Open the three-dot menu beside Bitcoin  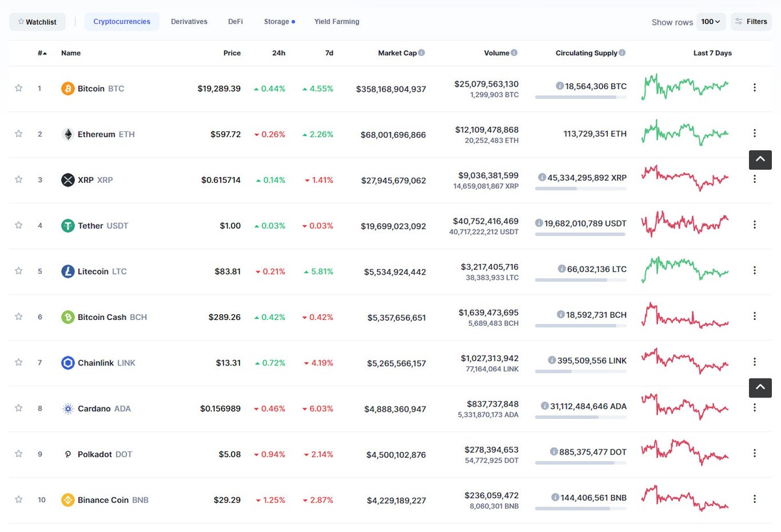tap(754, 88)
